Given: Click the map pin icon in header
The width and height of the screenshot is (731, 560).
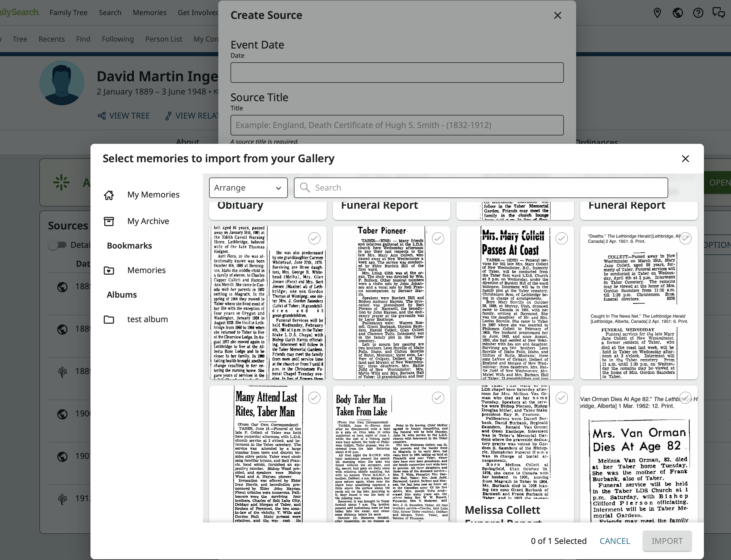Looking at the screenshot, I should pos(657,13).
